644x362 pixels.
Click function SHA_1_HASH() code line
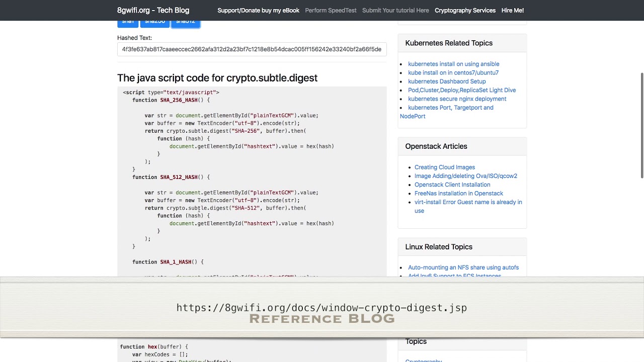168,262
